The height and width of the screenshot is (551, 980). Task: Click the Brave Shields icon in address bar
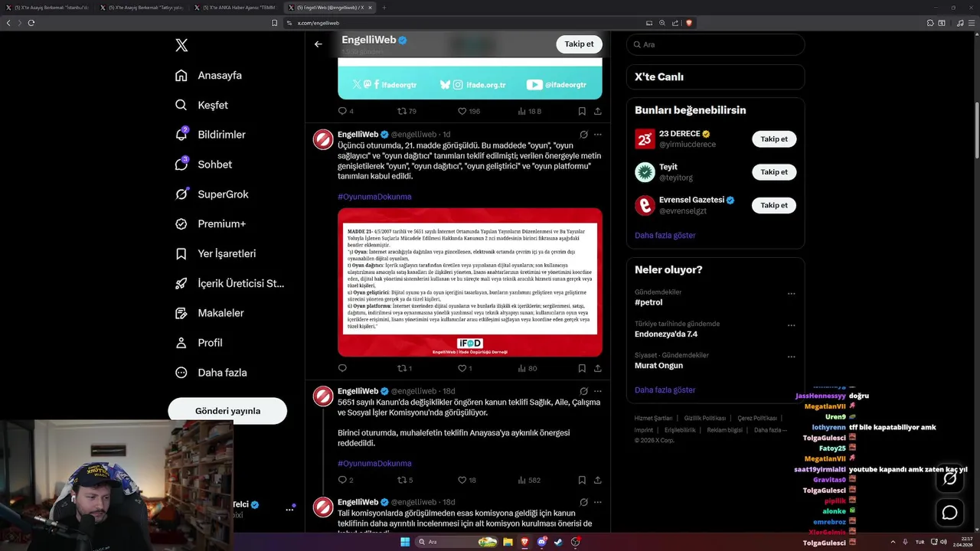click(688, 23)
